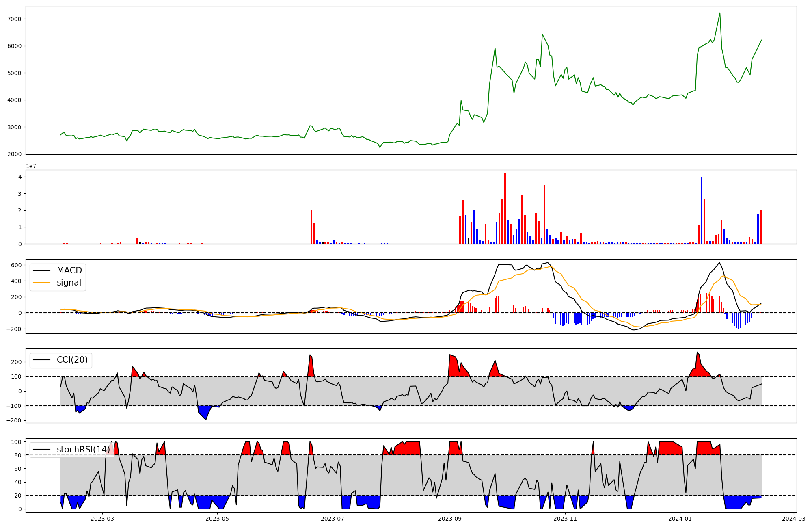This screenshot has height=528, width=812.
Task: Click the 1e7 volume scale label
Action: click(32, 166)
